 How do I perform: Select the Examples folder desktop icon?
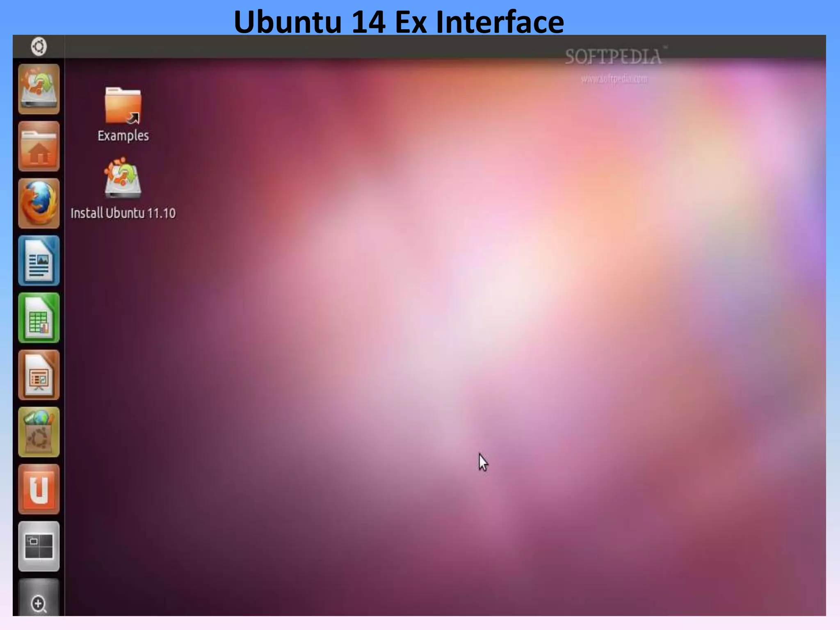123,105
